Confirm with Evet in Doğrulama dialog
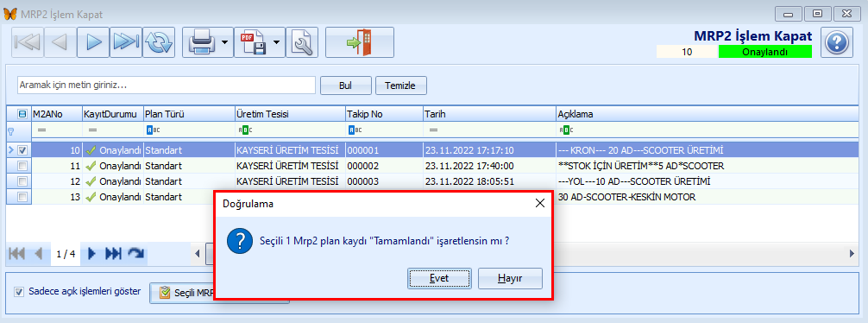This screenshot has height=323, width=868. pyautogui.click(x=439, y=279)
